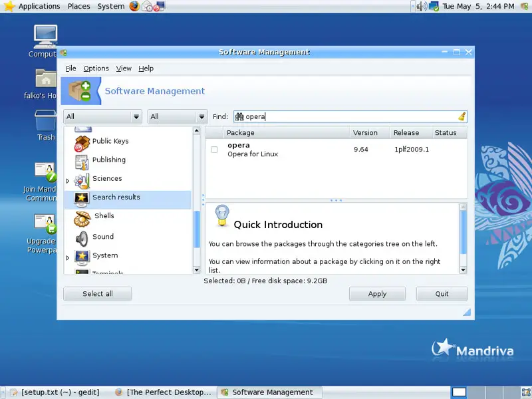Screen dimensions: 532x399
Task: Click the Software Management taskbar button
Action: point(269,392)
